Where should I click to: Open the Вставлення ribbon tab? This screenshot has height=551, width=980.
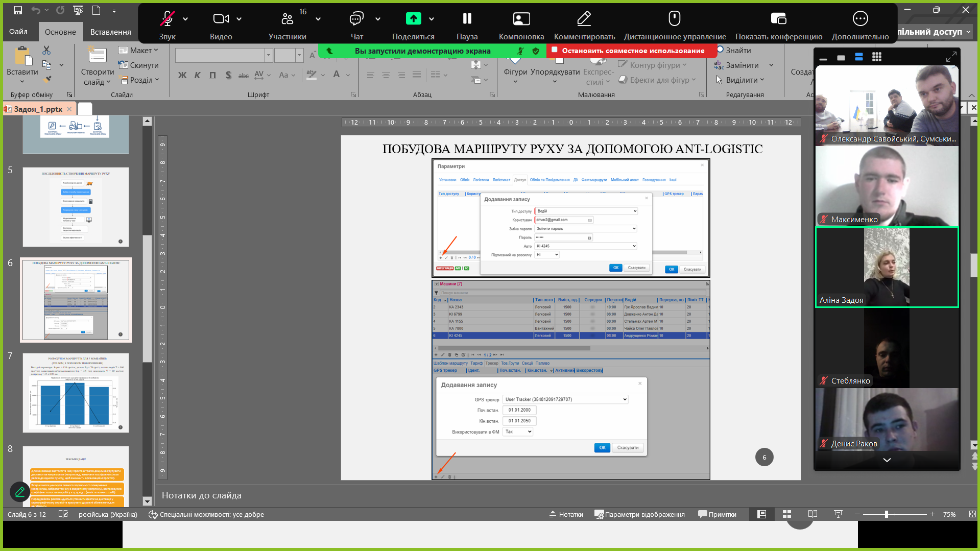[x=110, y=32]
